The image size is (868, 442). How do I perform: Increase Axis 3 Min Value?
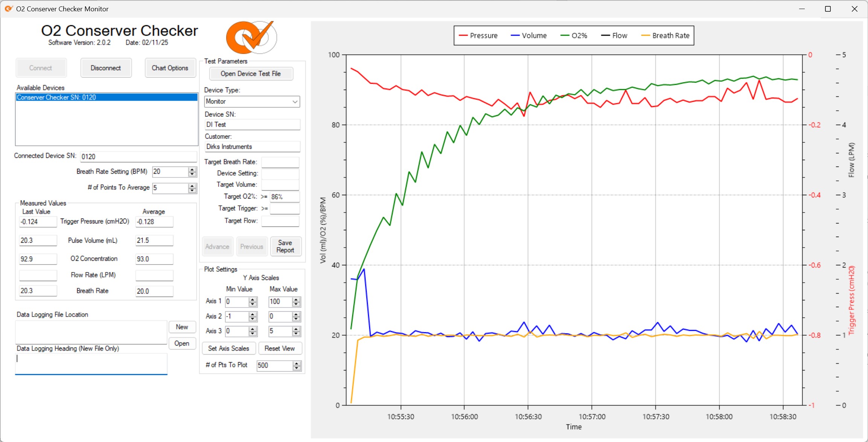coord(253,329)
